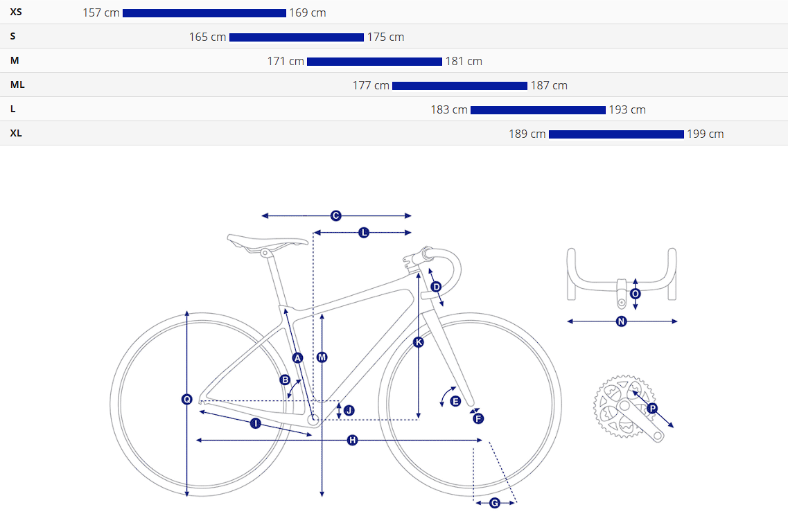Select the E marker beside the fork

pos(455,401)
